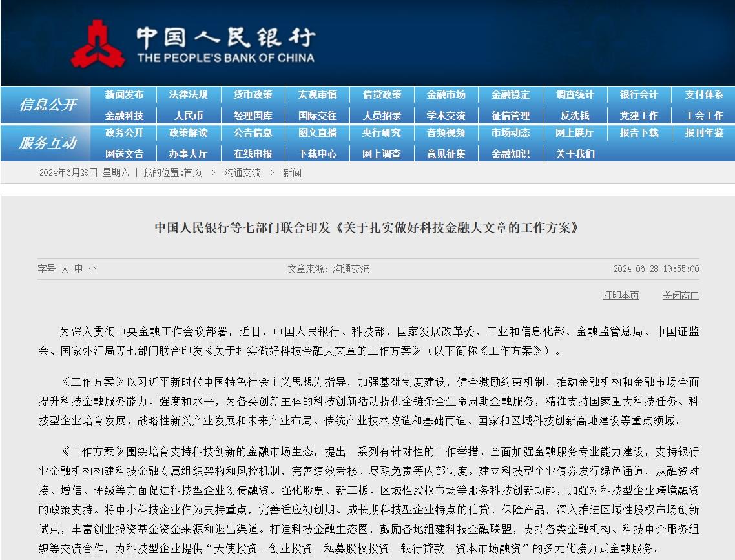Open the 货币政策 navigation item
735x560 pixels.
pos(253,95)
